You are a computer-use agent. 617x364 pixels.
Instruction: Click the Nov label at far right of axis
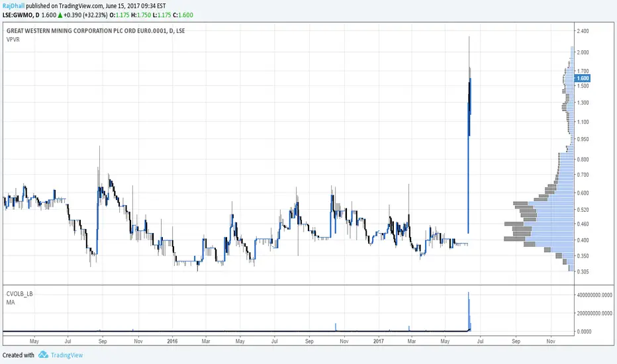coord(551,341)
